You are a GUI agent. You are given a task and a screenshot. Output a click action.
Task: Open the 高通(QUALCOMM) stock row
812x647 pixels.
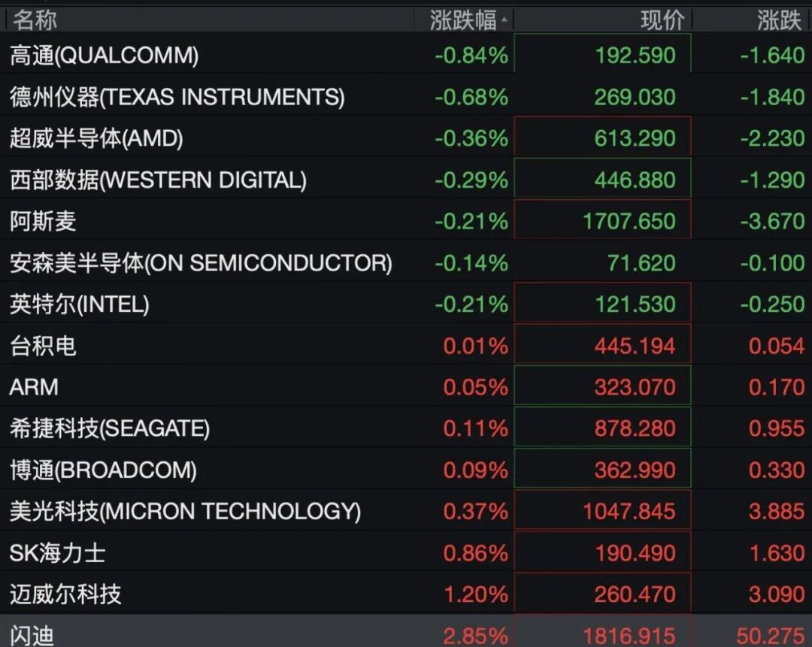click(406, 55)
